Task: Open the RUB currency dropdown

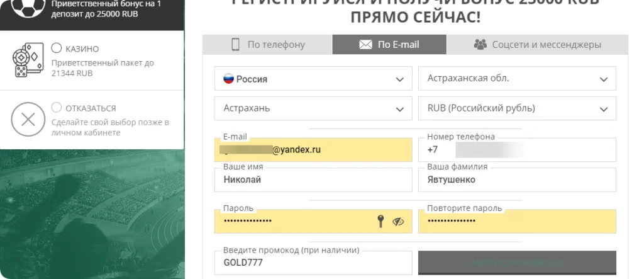Action: tap(517, 108)
